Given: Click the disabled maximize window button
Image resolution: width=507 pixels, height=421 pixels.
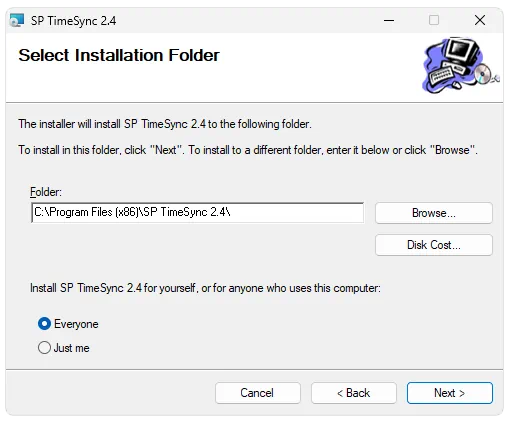Looking at the screenshot, I should [434, 20].
